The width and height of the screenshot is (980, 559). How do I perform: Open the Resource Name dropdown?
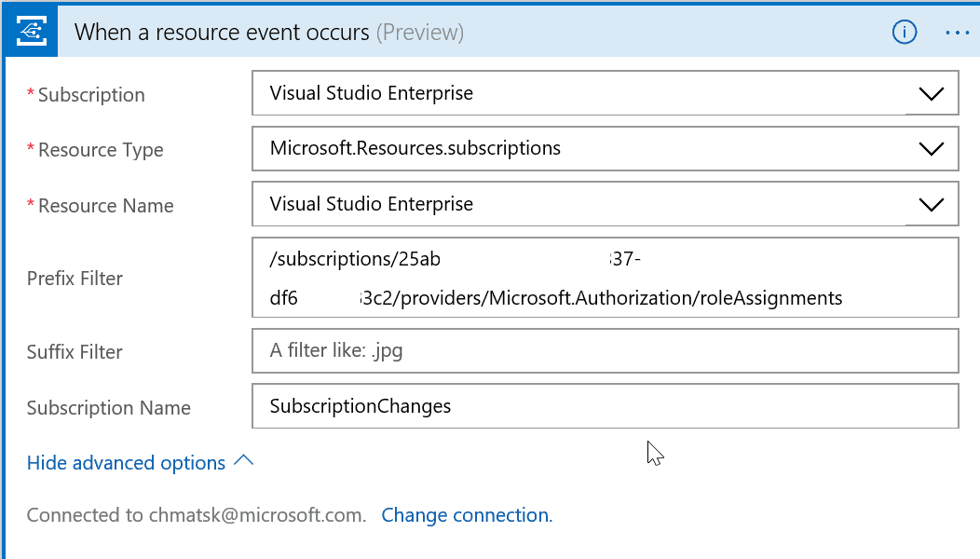click(605, 204)
